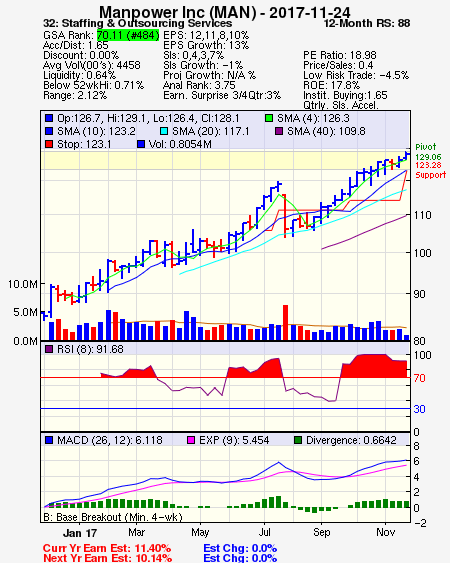Click the green Divergence legend swatch
The height and width of the screenshot is (563, 450).
point(298,440)
